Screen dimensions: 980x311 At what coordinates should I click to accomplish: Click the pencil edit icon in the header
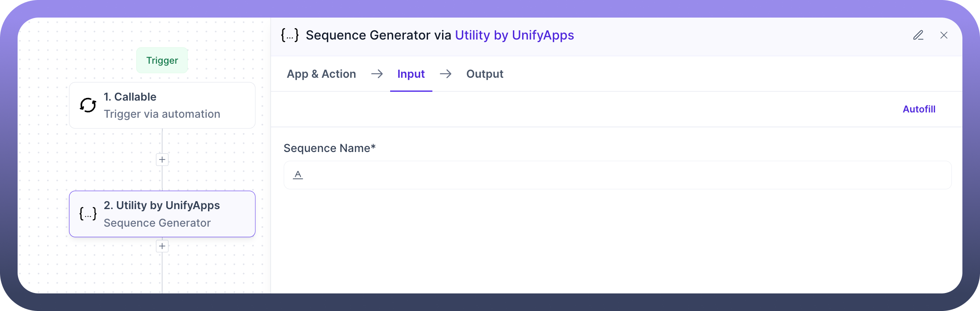(x=918, y=35)
